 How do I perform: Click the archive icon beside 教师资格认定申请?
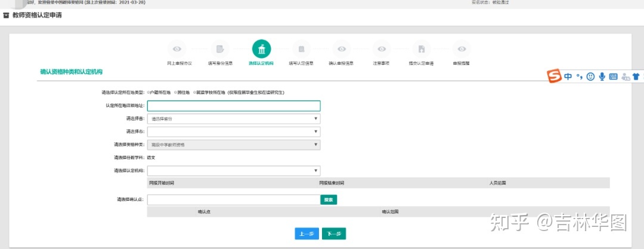6,16
